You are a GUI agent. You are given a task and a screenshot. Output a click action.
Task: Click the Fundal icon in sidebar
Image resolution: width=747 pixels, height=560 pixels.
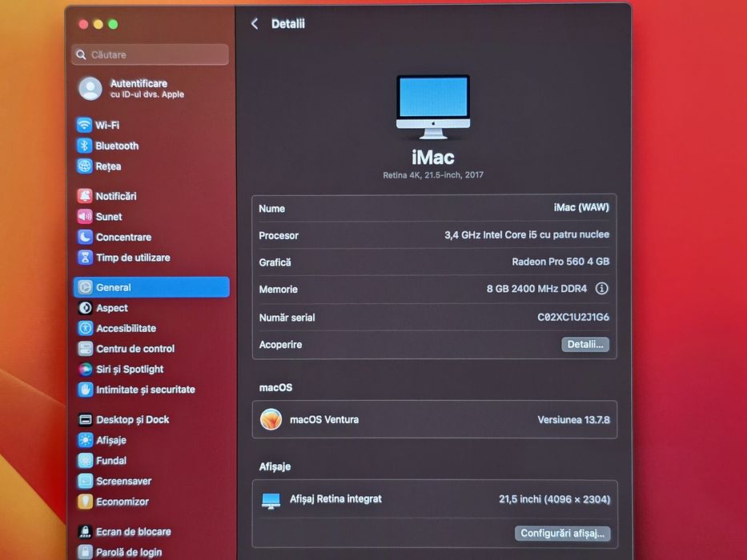coord(86,461)
